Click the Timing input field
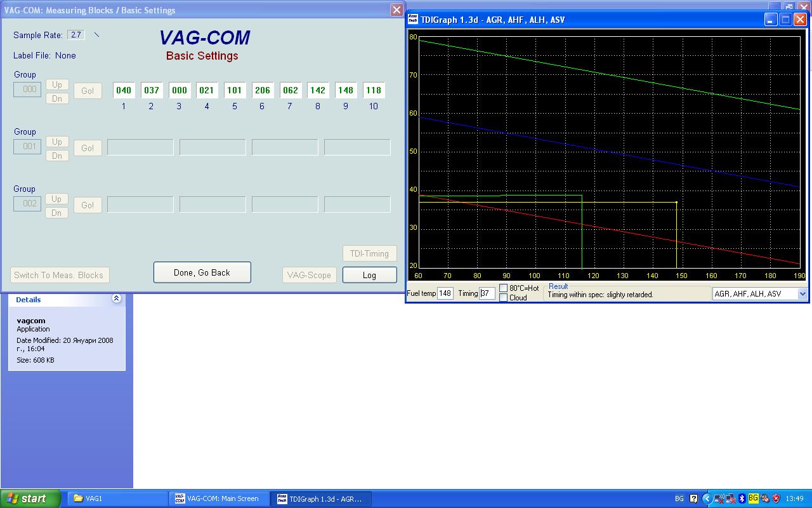 coord(487,293)
